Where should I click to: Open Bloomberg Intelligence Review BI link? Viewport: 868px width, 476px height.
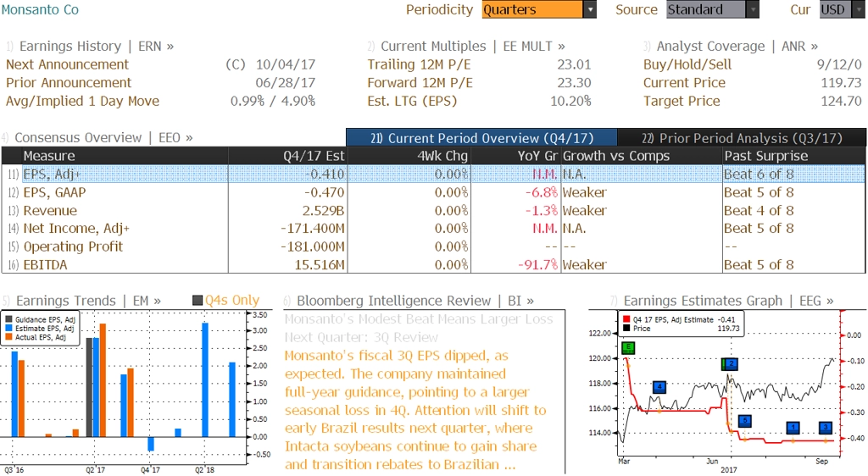pos(415,301)
